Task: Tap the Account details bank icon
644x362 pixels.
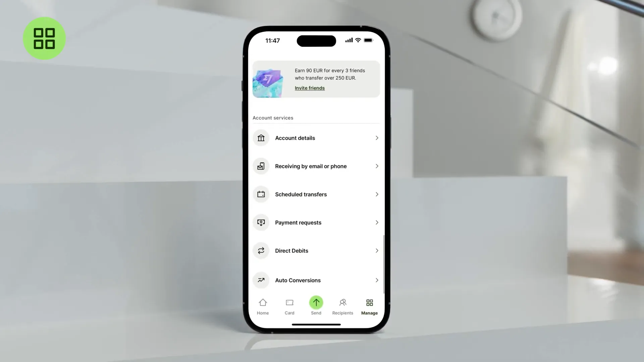Action: click(x=261, y=137)
